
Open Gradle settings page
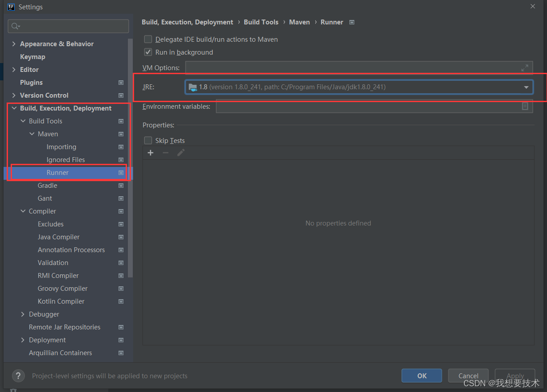click(x=48, y=186)
